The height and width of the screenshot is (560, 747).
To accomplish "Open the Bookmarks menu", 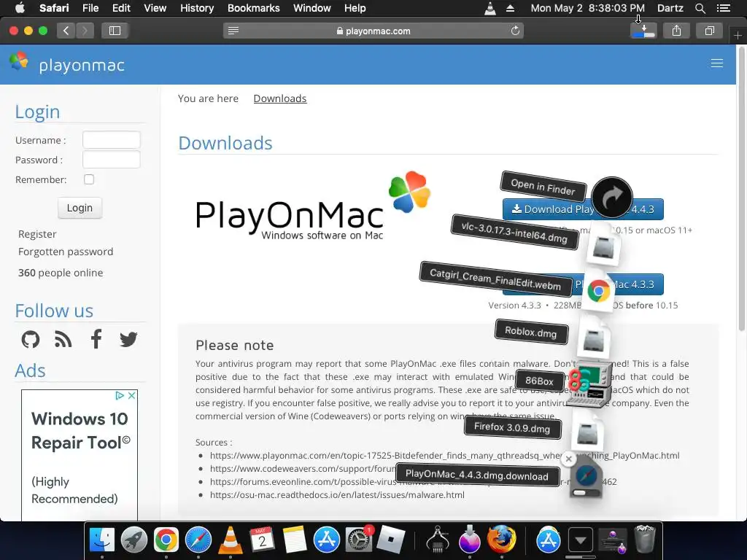I will tap(253, 8).
